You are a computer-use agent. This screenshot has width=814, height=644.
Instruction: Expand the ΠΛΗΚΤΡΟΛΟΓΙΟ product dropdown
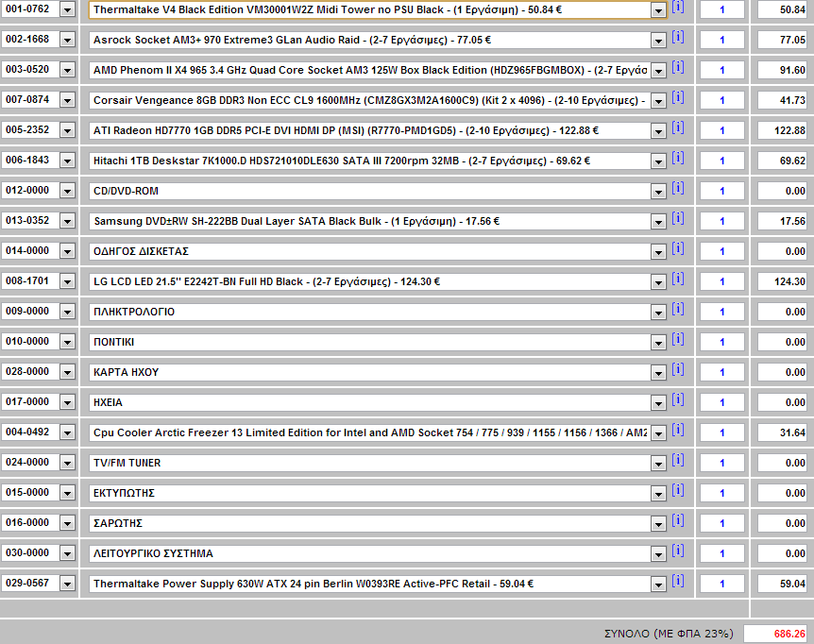point(658,313)
